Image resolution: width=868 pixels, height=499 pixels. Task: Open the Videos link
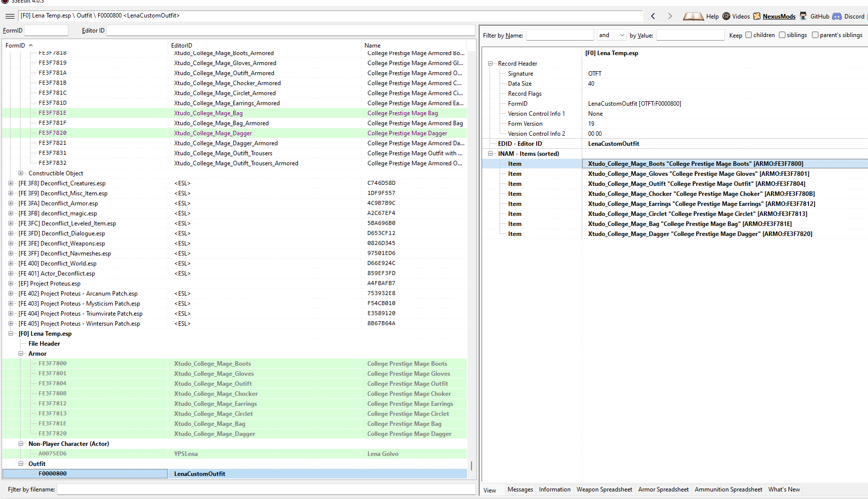pyautogui.click(x=741, y=17)
